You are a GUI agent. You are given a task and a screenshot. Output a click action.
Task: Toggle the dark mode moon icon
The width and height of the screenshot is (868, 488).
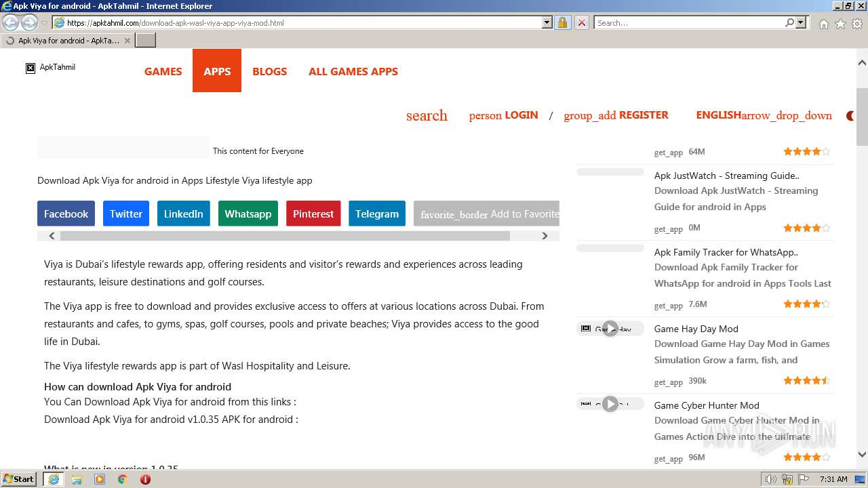(850, 116)
